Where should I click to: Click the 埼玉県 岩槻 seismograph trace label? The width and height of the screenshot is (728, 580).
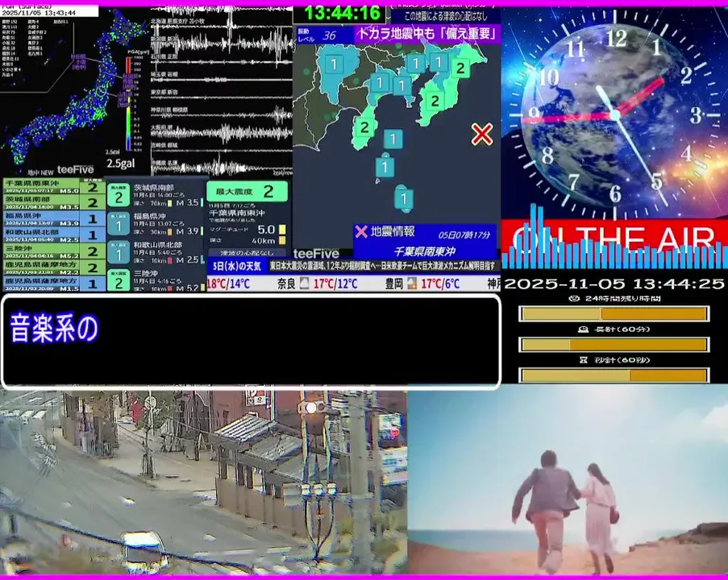(164, 74)
